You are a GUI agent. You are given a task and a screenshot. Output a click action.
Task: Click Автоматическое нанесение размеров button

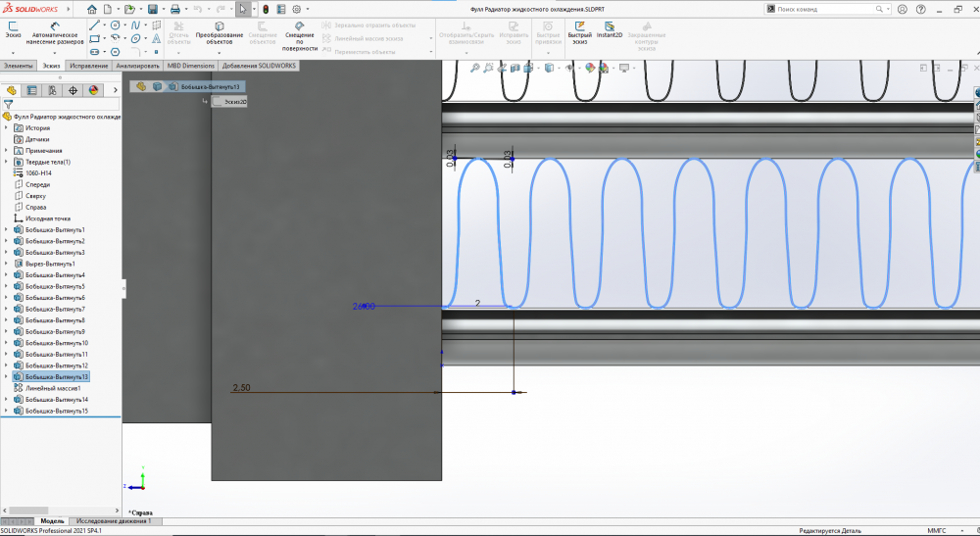55,31
